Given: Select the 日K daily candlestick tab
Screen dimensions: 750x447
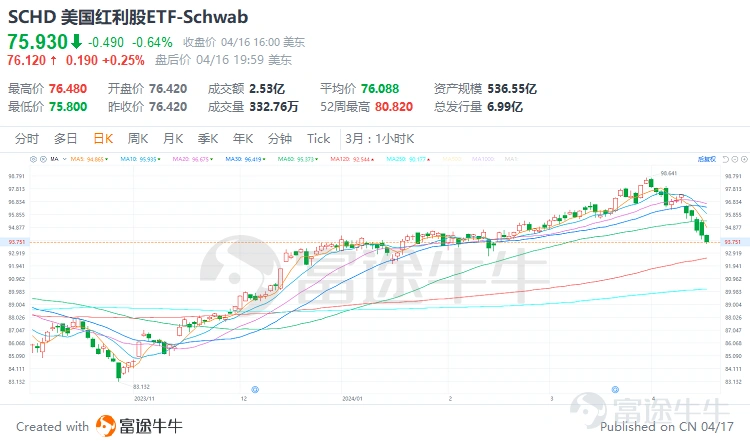Looking at the screenshot, I should [x=103, y=139].
